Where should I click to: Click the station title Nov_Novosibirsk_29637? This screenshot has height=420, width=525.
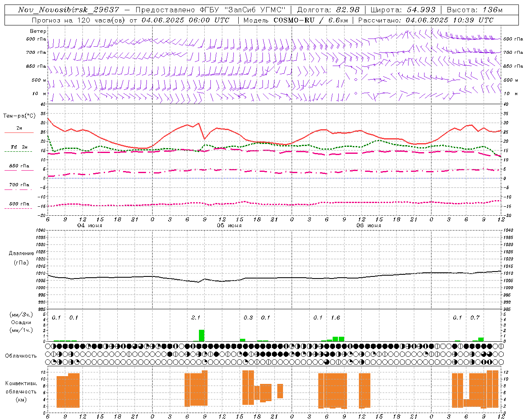(68, 10)
